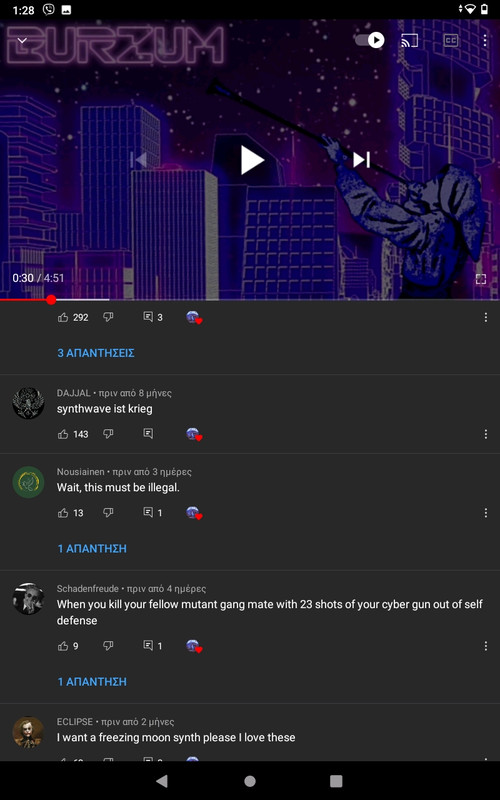The width and height of the screenshot is (500, 800).
Task: Toggle the autoplay switch
Action: click(x=370, y=40)
